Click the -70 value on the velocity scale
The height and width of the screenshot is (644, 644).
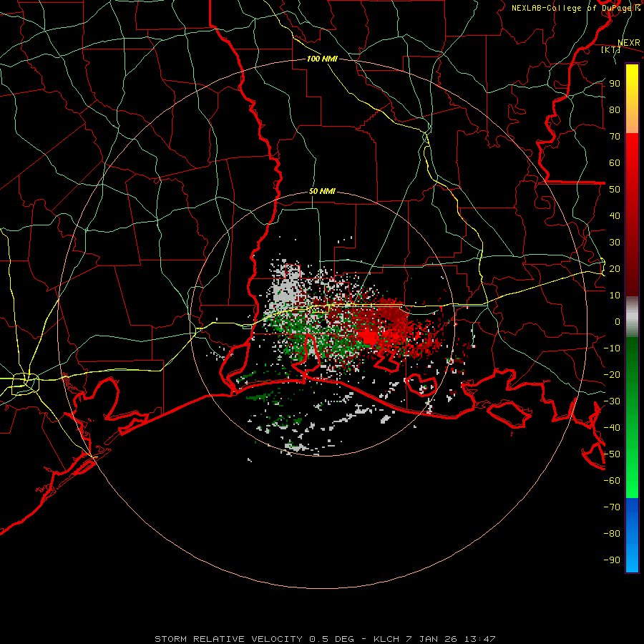click(612, 507)
